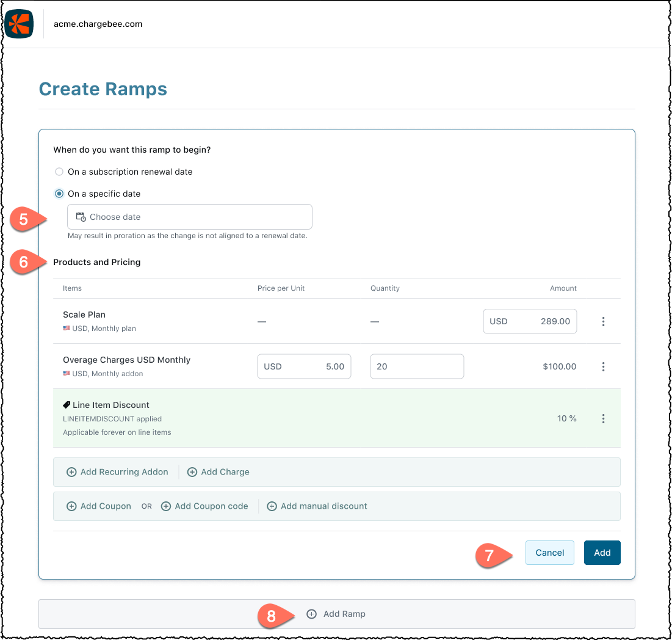Click the calendar icon in date field
Image resolution: width=672 pixels, height=640 pixels.
(x=81, y=217)
